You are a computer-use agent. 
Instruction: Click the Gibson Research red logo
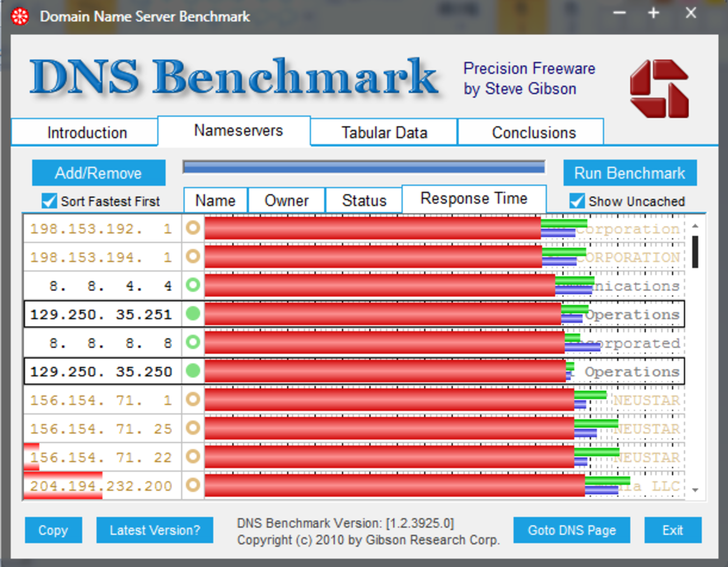[x=659, y=88]
